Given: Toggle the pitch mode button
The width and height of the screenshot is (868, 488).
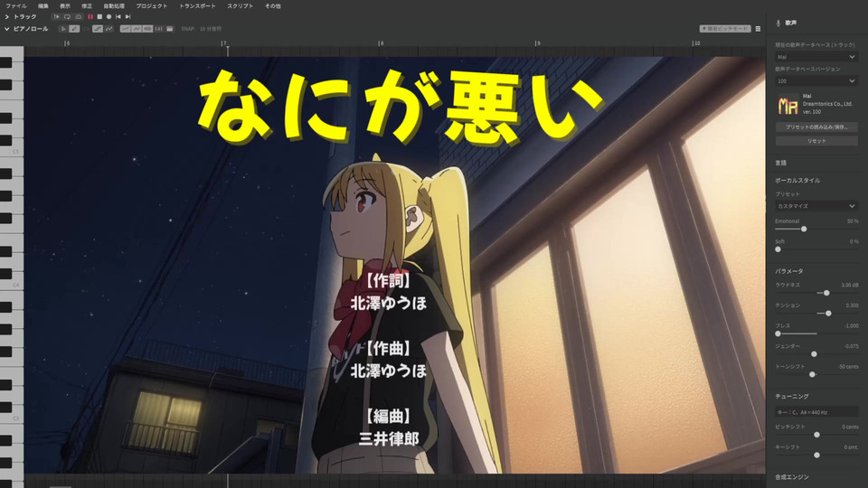Looking at the screenshot, I should pos(725,29).
